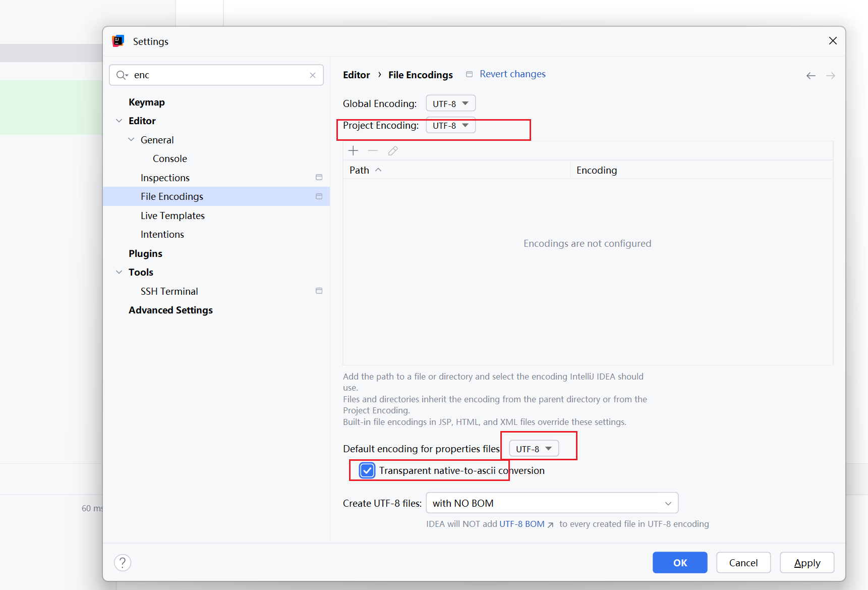Click the modified-settings indicator beside SSH Terminal
Image resolution: width=868 pixels, height=590 pixels.
point(319,291)
